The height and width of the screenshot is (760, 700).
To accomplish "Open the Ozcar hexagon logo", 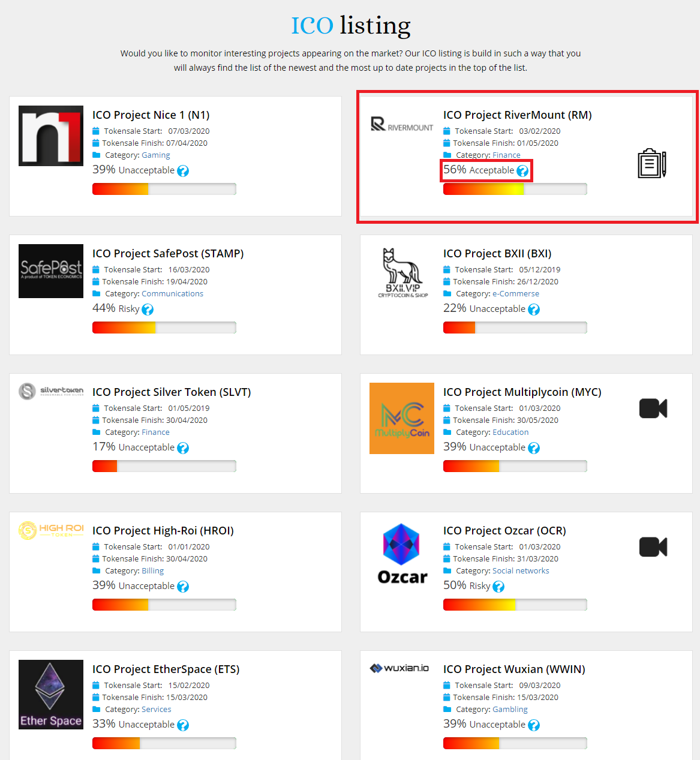I will pos(402,554).
